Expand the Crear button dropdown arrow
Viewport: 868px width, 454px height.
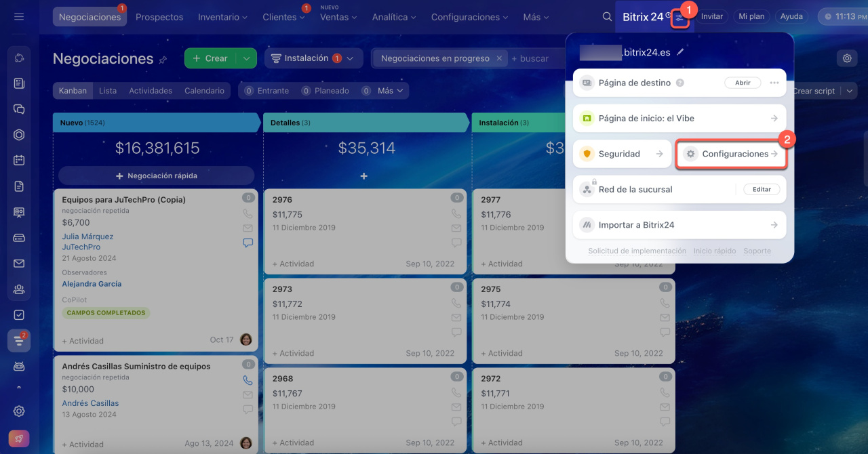pyautogui.click(x=247, y=58)
